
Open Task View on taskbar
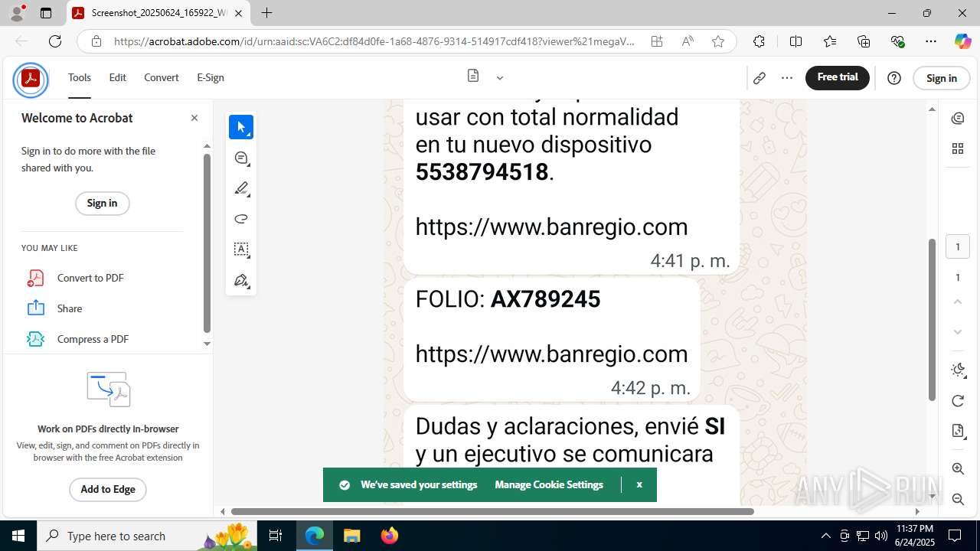(276, 536)
